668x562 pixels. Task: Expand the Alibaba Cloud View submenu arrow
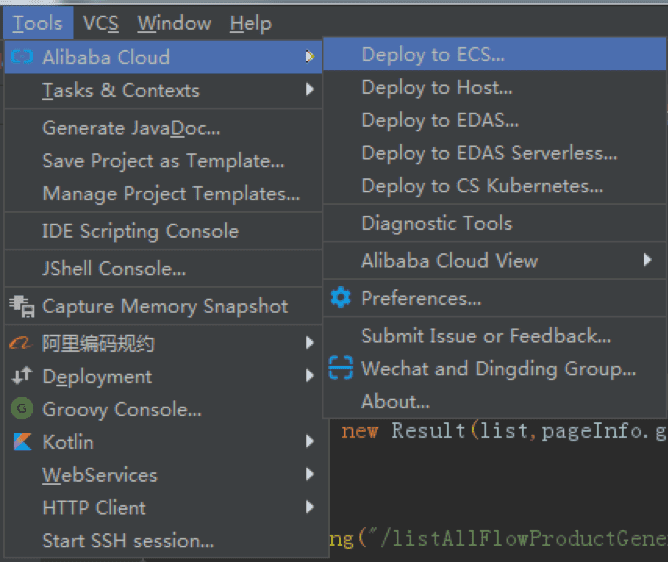pyautogui.click(x=648, y=261)
